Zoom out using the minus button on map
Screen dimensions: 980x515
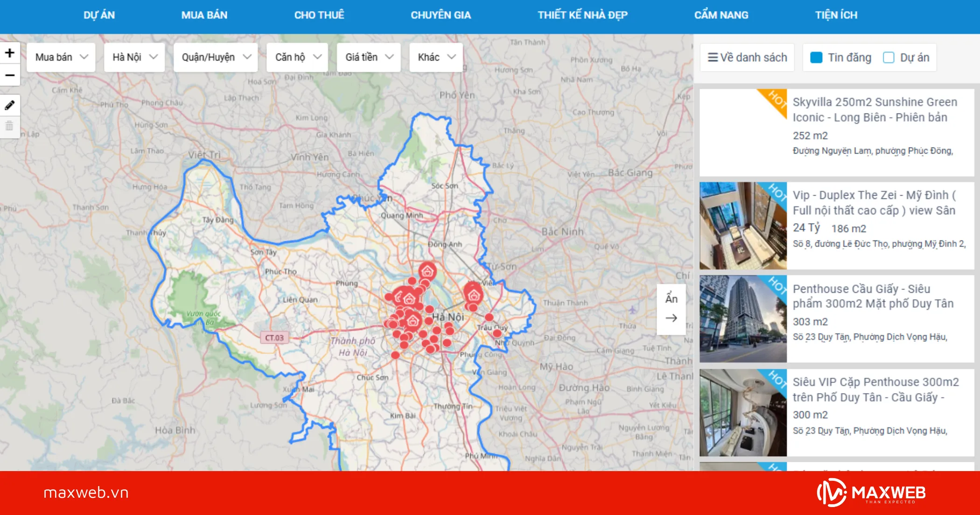tap(10, 75)
